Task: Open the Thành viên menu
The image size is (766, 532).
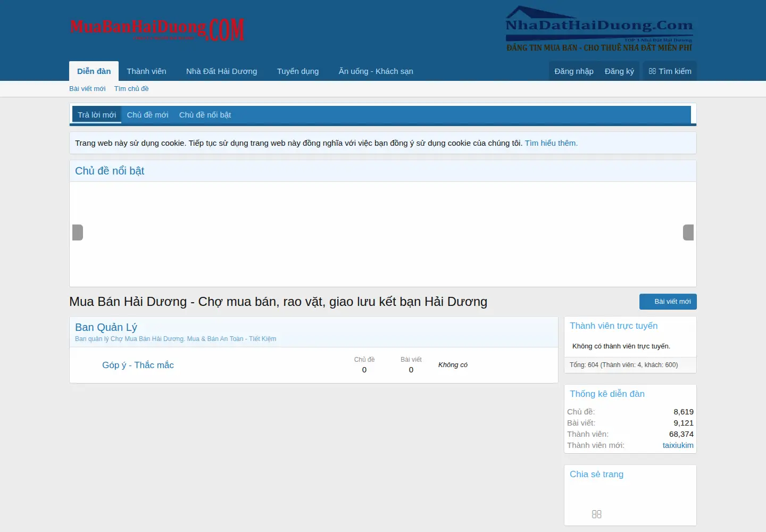Action: click(146, 71)
